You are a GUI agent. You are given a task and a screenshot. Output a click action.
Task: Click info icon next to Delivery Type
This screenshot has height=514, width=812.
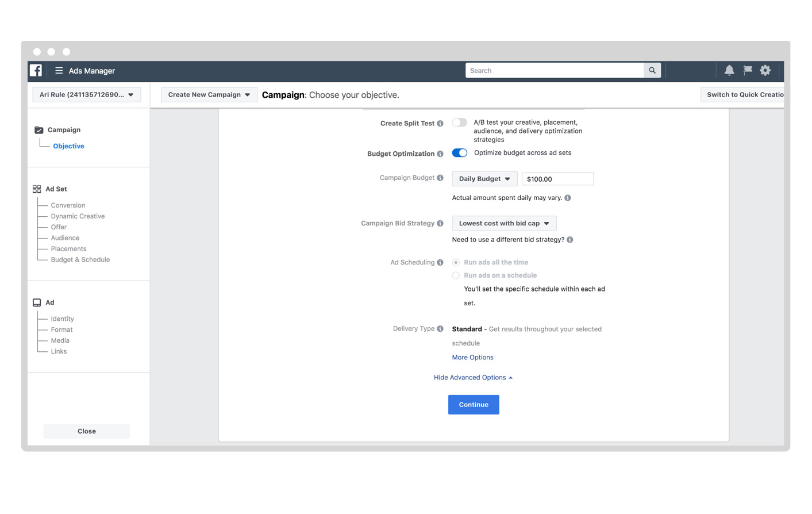click(x=440, y=329)
